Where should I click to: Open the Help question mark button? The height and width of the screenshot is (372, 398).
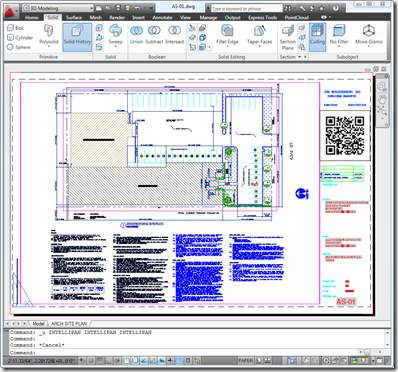click(335, 8)
